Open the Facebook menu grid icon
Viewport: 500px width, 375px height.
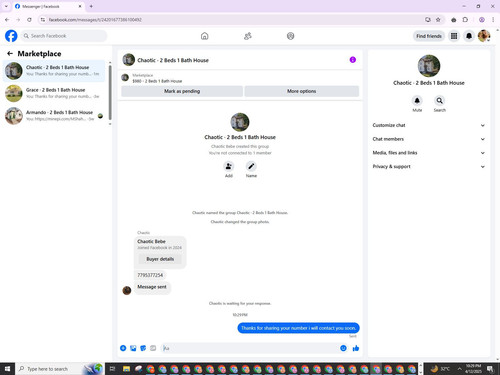click(x=454, y=36)
